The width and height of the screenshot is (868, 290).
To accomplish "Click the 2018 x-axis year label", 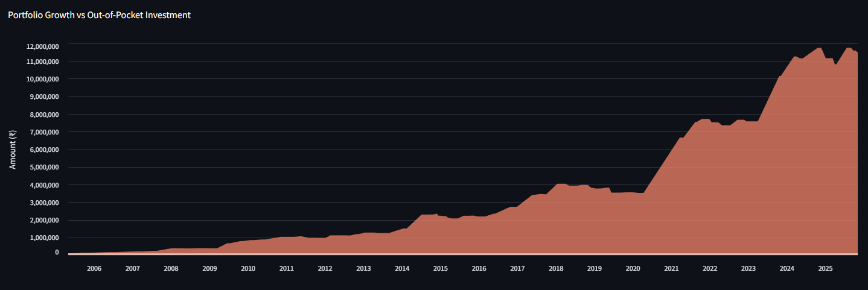I will pos(556,269).
